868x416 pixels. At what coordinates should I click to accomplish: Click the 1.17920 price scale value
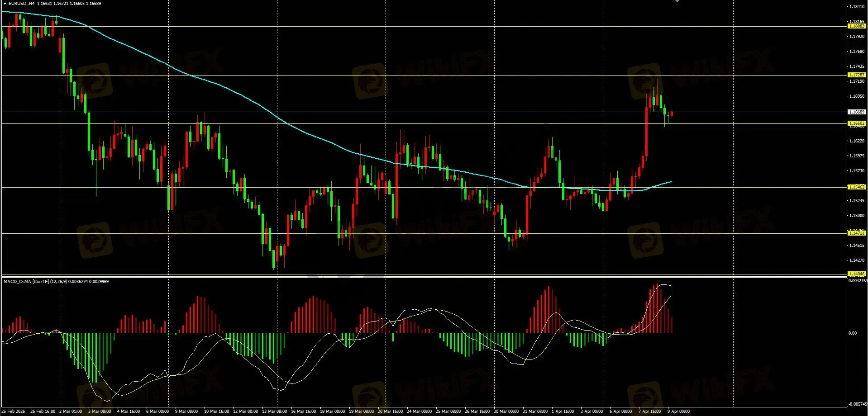[857, 37]
